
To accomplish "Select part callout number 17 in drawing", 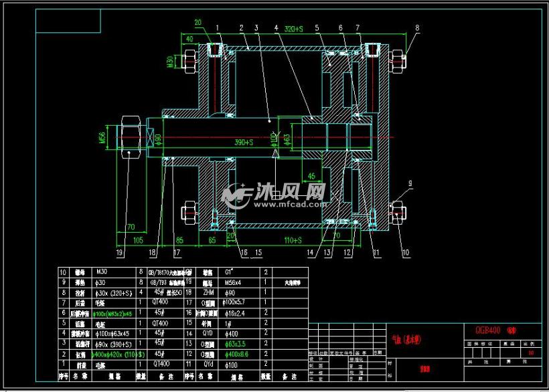I will pyautogui.click(x=177, y=252).
